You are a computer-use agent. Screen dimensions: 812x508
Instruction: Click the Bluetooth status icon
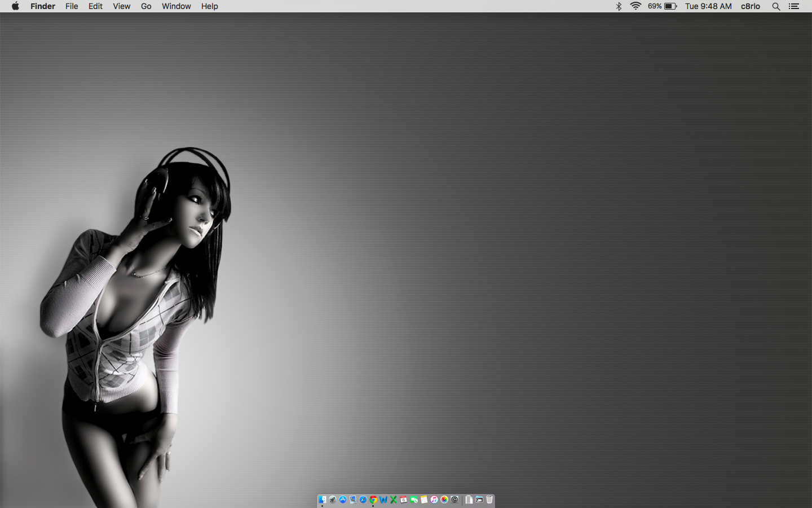point(619,6)
